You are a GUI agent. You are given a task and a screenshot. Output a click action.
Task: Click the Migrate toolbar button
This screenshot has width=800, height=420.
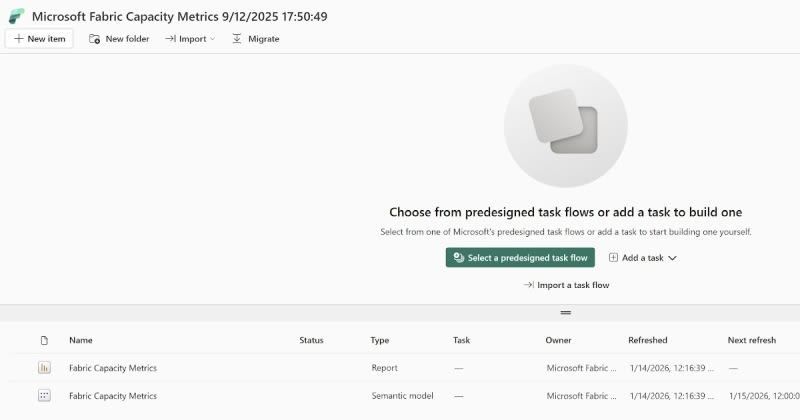click(255, 39)
